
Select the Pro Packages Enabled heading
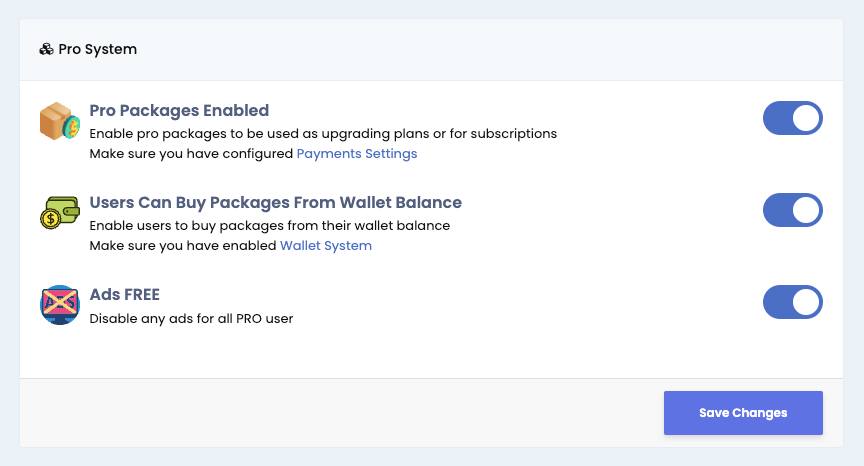point(179,111)
